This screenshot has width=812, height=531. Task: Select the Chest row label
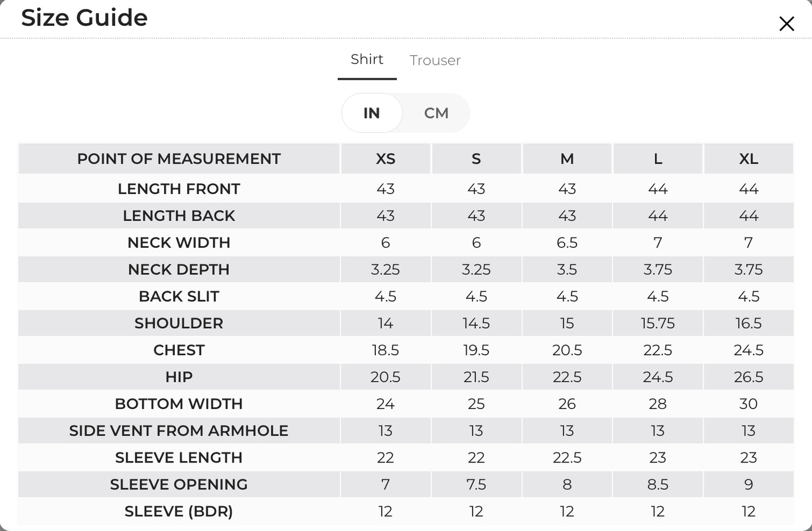pos(179,350)
